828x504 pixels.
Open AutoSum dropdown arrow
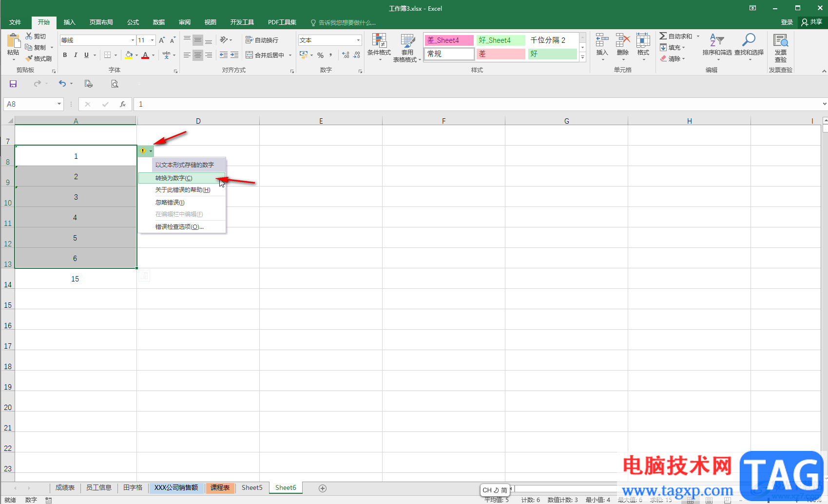point(698,37)
